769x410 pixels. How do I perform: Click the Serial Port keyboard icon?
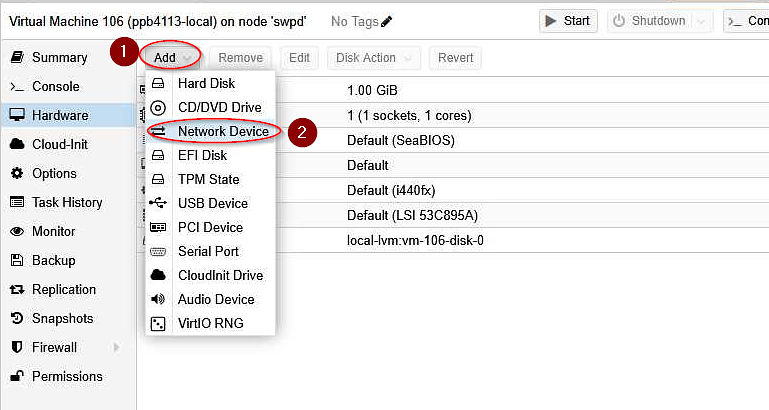[158, 251]
